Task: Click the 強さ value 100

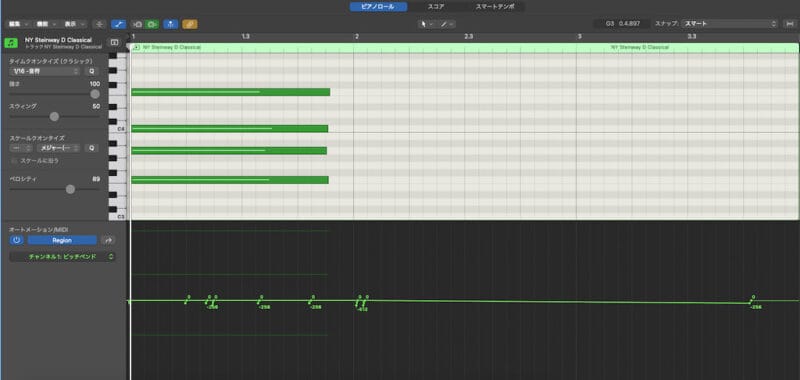Action: pos(95,84)
